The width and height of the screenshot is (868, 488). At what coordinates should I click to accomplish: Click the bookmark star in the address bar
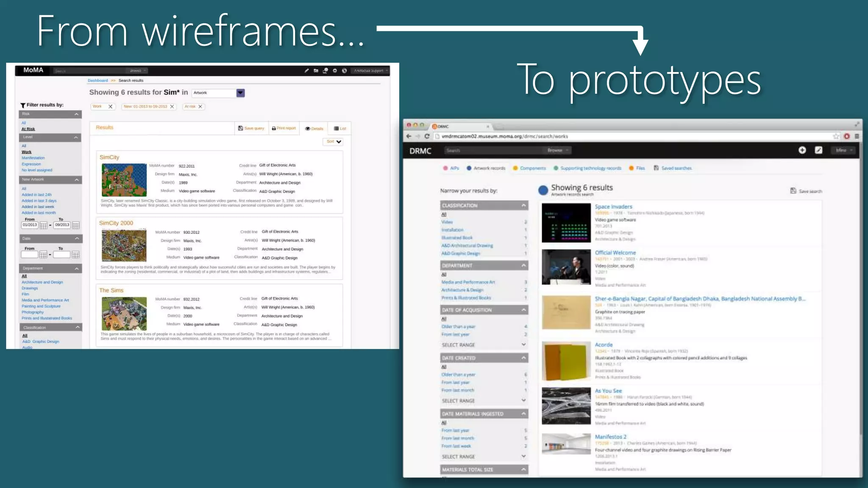coord(836,136)
